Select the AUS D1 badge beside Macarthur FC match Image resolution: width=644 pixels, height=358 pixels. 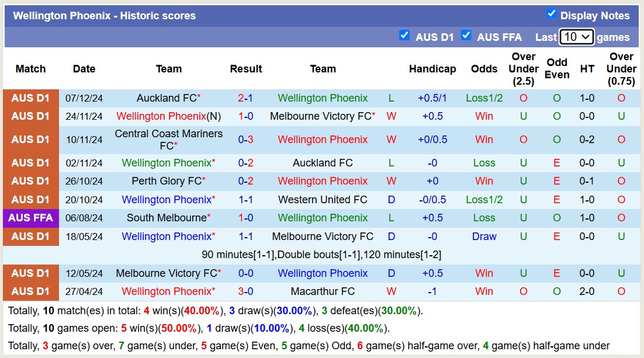[31, 291]
